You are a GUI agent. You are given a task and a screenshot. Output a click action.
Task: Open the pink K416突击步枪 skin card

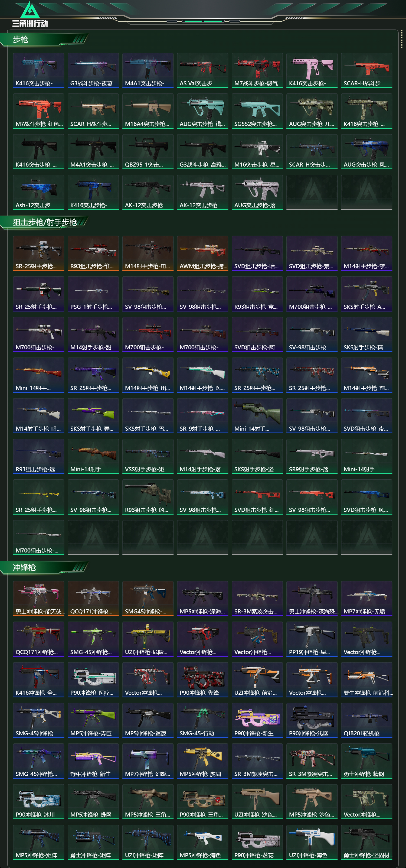coord(312,70)
